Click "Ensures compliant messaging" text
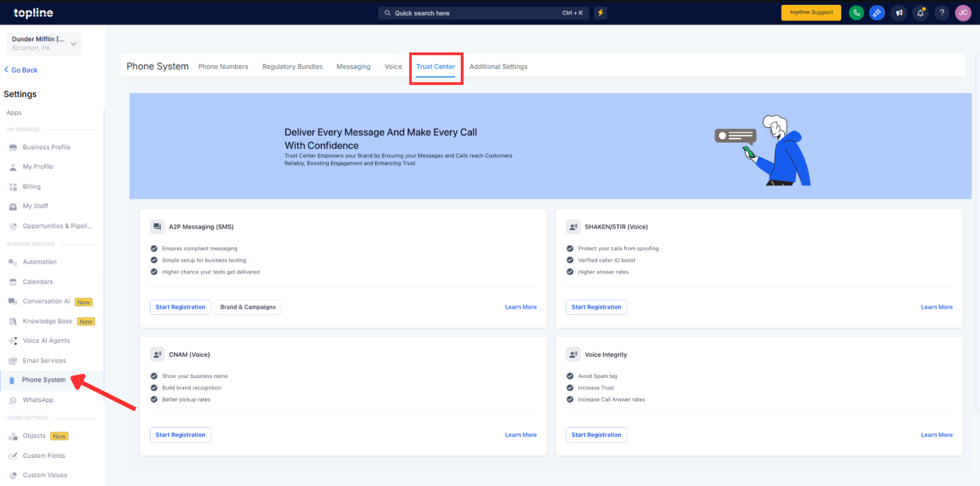 pos(200,249)
